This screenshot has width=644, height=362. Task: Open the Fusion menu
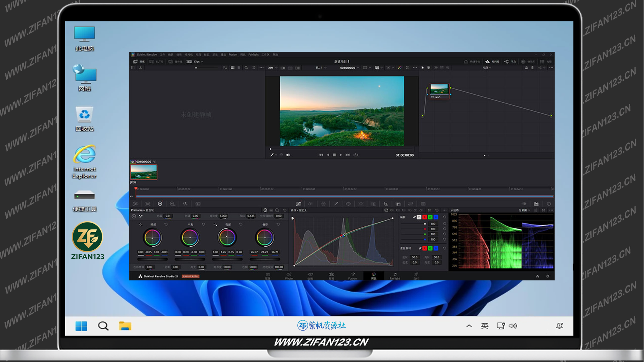(233, 54)
